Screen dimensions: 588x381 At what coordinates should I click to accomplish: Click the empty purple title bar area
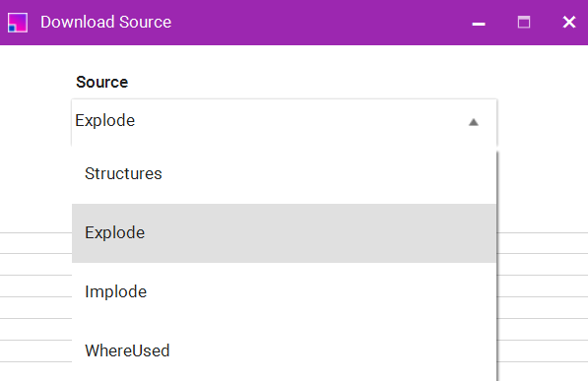pos(319,22)
